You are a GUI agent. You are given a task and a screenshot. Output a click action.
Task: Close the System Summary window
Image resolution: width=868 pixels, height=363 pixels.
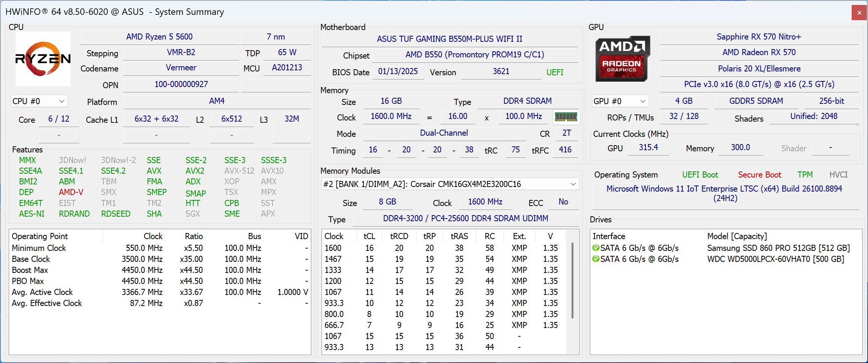859,13
